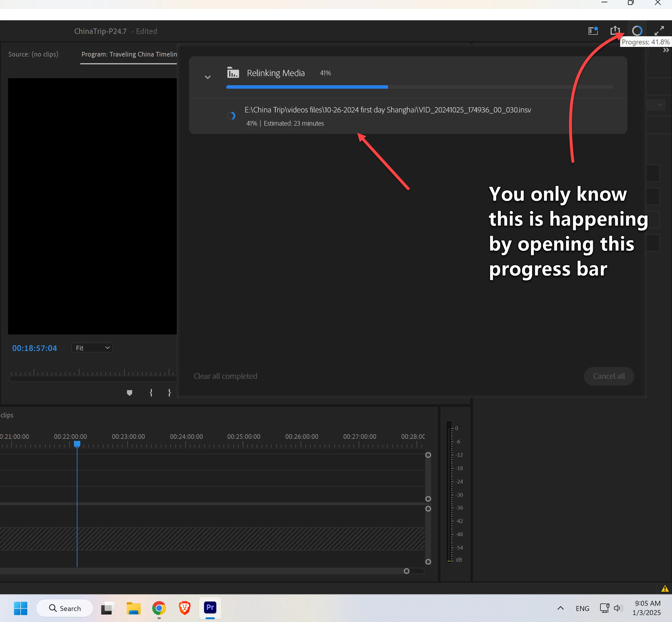Open the Fit zoom level dropdown
This screenshot has width=672, height=622.
92,348
